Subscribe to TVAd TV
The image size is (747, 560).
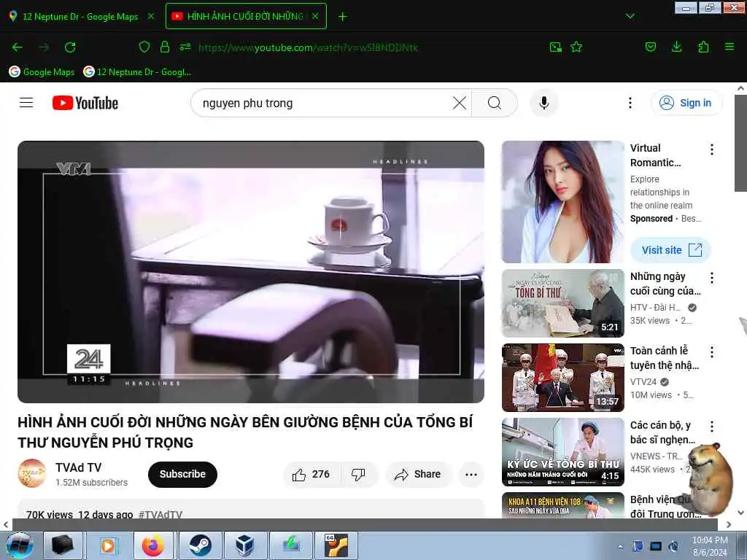pyautogui.click(x=182, y=474)
